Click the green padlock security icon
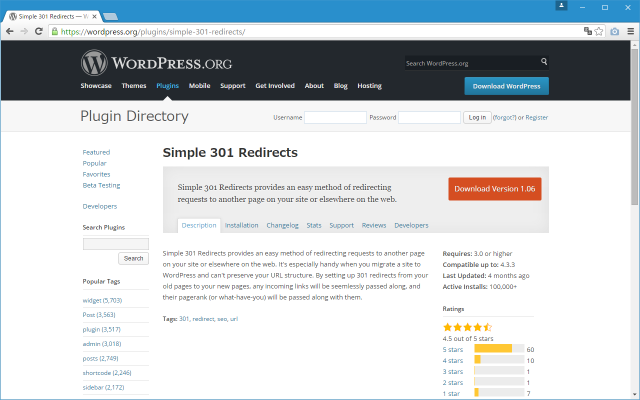 click(x=55, y=31)
